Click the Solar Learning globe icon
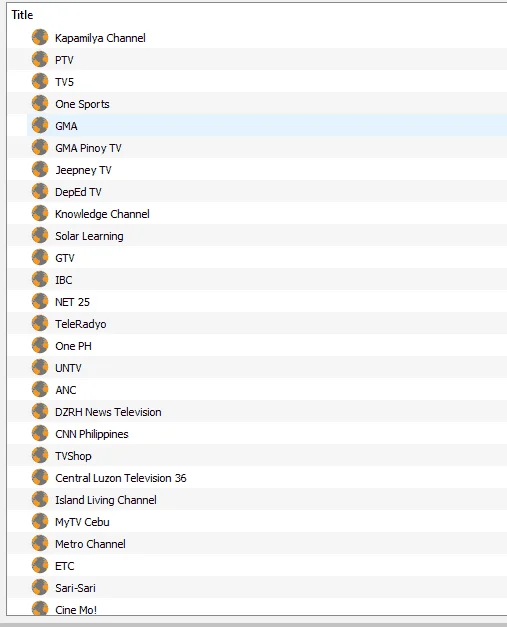The height and width of the screenshot is (627, 507). [x=40, y=236]
